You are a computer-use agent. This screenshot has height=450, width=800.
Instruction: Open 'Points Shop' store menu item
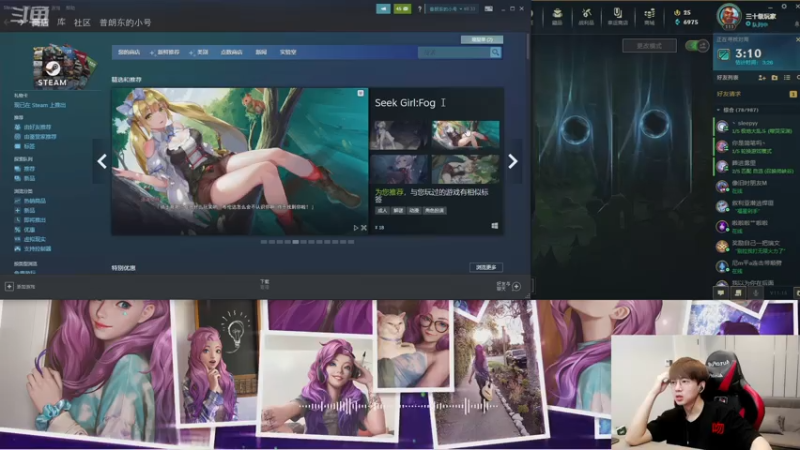pos(231,52)
